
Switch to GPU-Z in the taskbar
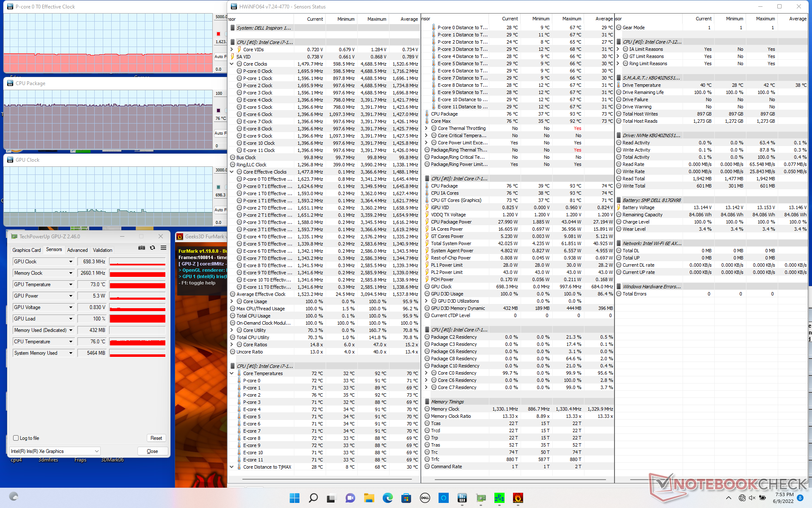point(480,498)
